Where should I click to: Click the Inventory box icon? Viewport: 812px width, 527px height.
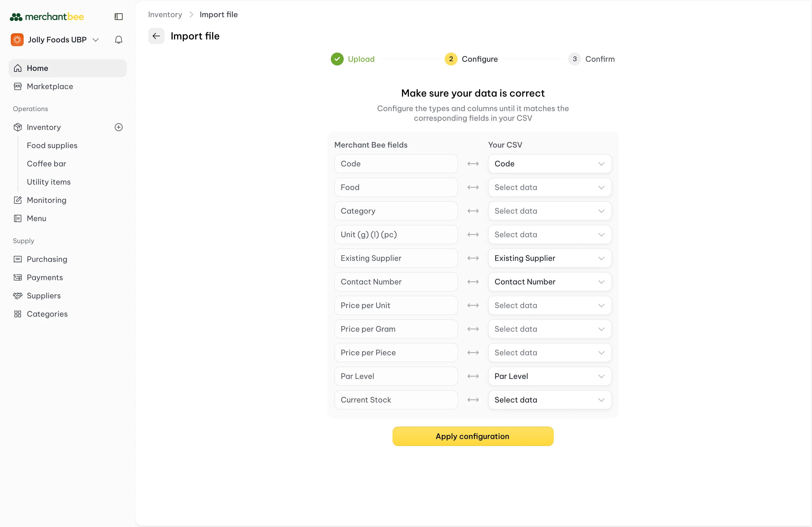[17, 127]
